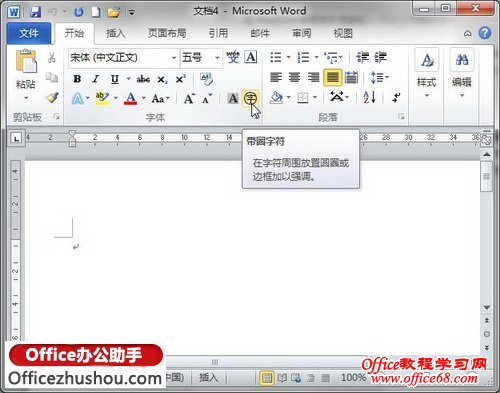This screenshot has height=393, width=500.
Task: Create a new document via quick access icon
Action: tap(96, 12)
